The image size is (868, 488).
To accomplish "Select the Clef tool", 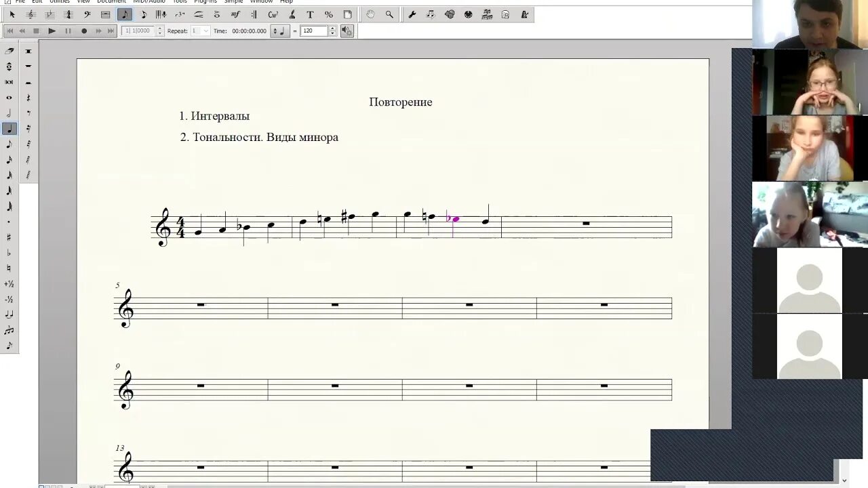I will (x=87, y=14).
